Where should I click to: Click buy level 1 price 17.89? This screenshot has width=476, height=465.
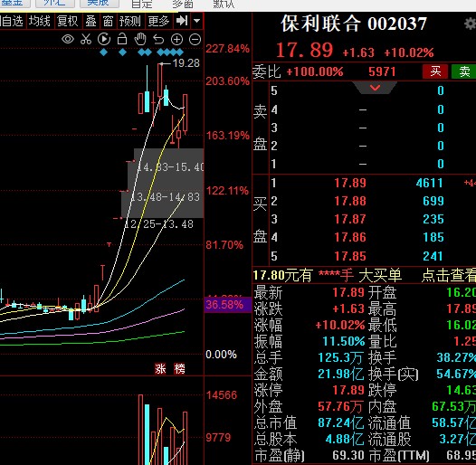(350, 183)
